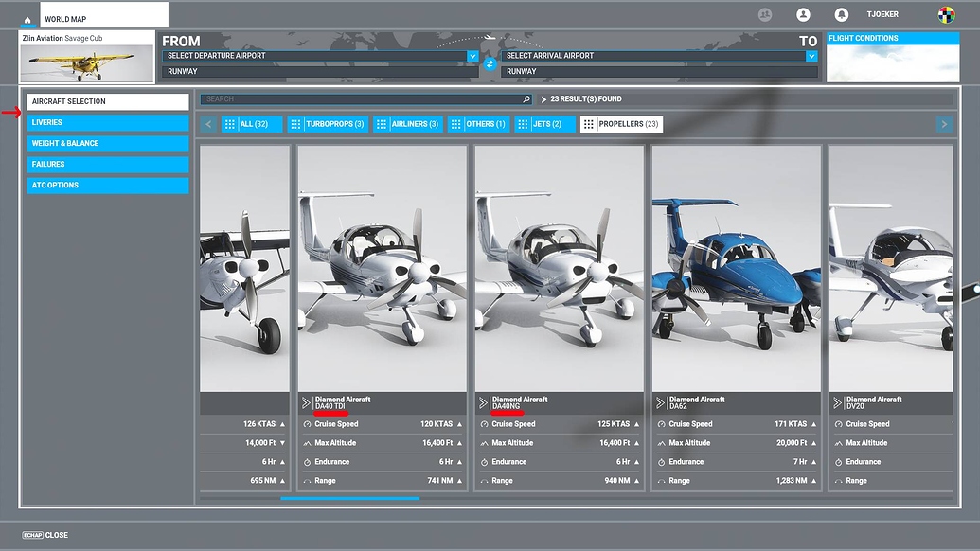Click the grayed-out friends icon in top bar
The image size is (980, 551).
click(764, 14)
